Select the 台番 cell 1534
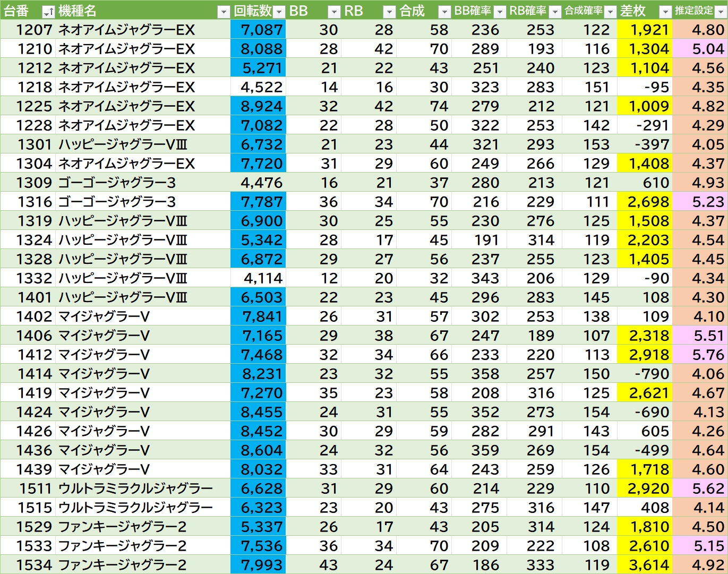Screen dimensions: 728x574 tap(28, 565)
